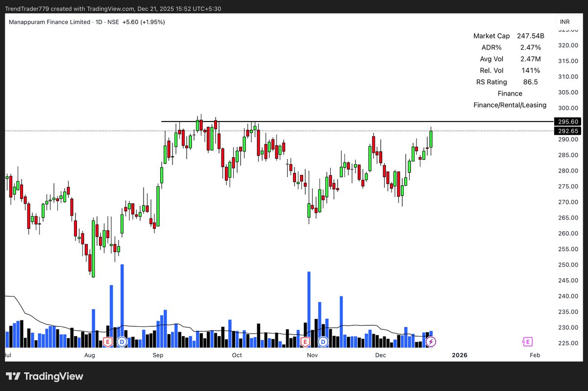
Task: Click the 295.60 horizontal line price label
Action: point(567,122)
